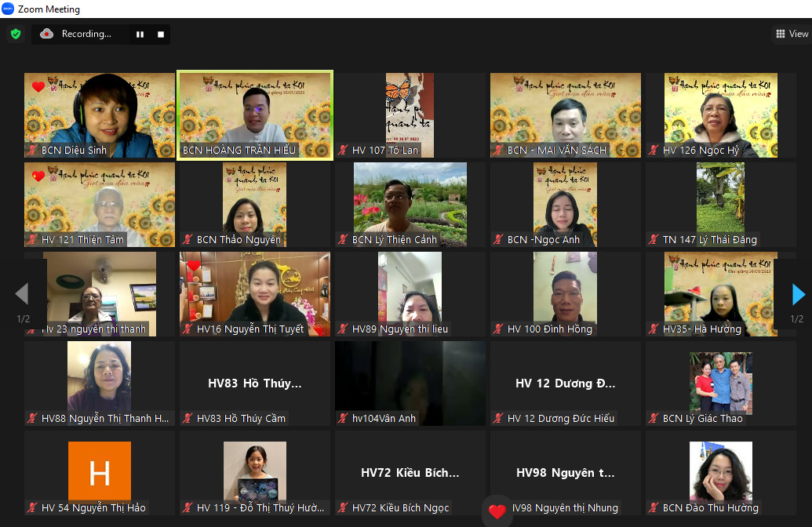The image size is (812, 527).
Task: Click the Zoom logo in title bar
Action: [x=9, y=9]
